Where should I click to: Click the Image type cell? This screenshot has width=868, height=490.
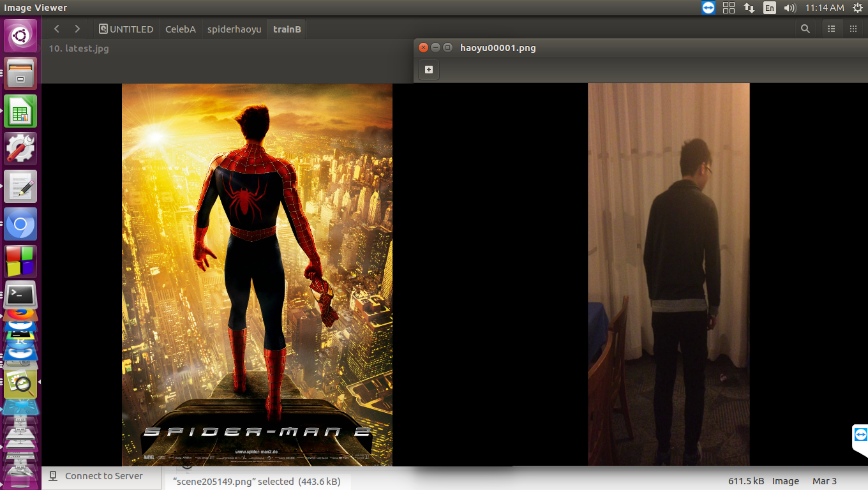(x=786, y=481)
